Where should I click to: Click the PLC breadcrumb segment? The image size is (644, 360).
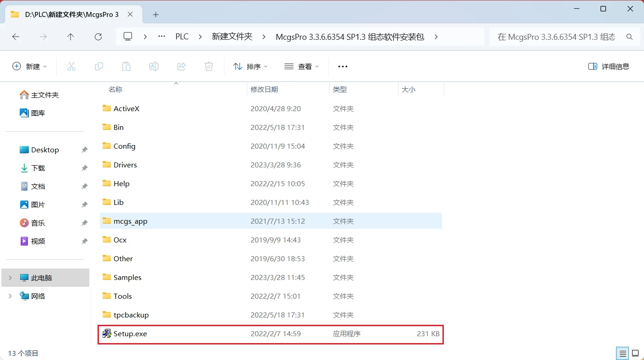182,37
